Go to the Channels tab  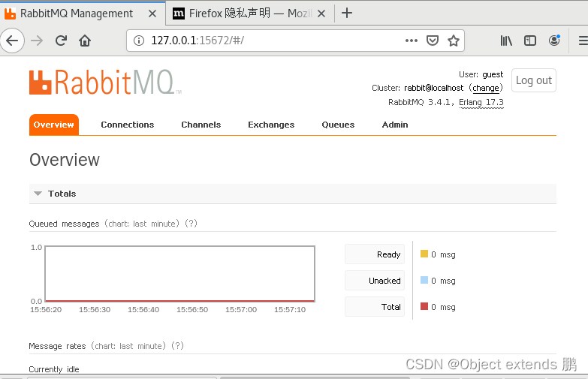click(x=201, y=125)
